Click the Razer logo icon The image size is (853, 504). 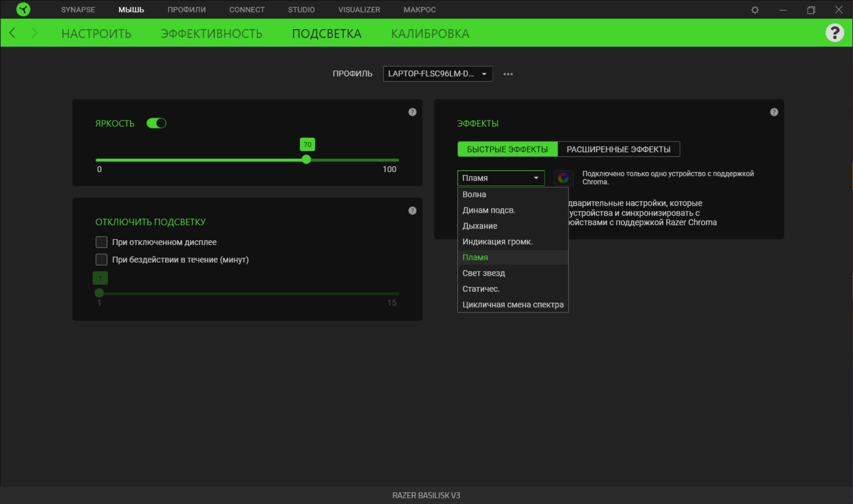23,9
